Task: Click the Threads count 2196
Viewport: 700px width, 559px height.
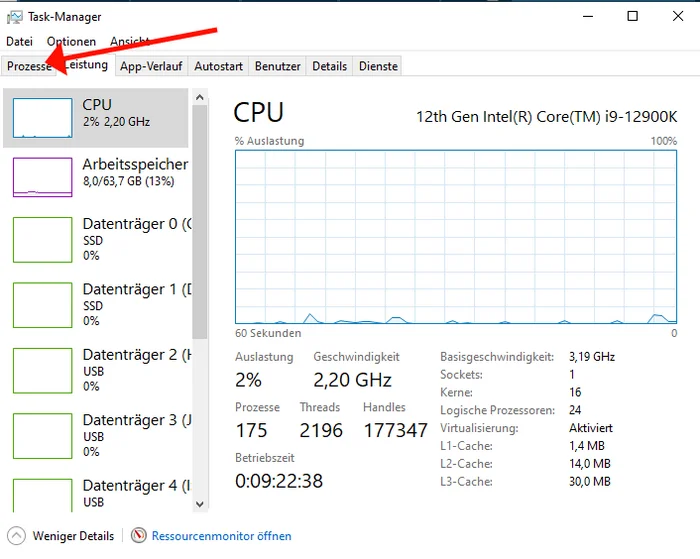Action: click(x=321, y=430)
